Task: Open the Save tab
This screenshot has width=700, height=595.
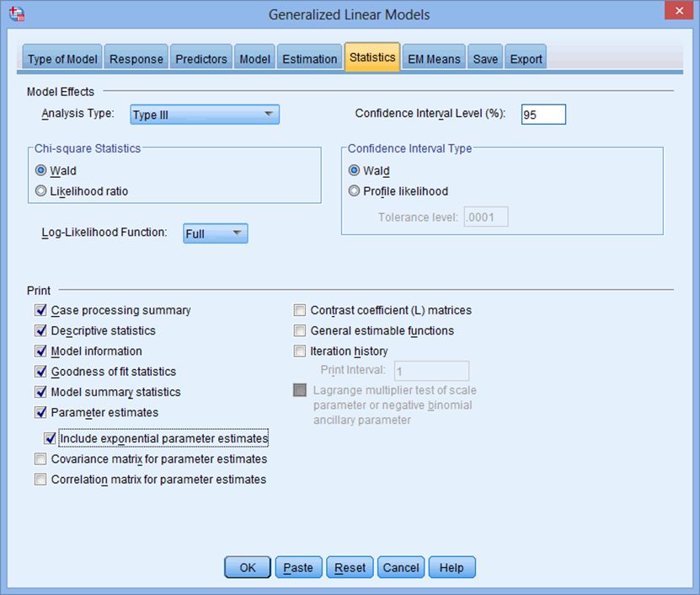Action: tap(485, 58)
